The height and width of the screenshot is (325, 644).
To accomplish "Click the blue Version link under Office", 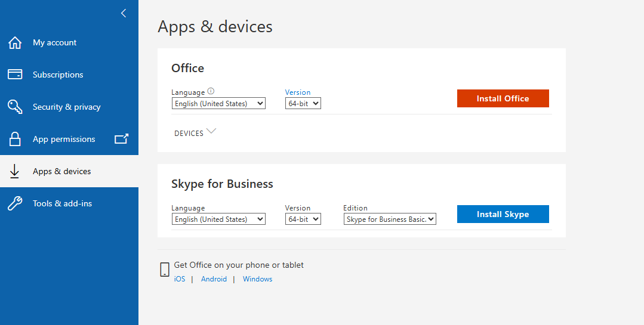I will coord(298,92).
